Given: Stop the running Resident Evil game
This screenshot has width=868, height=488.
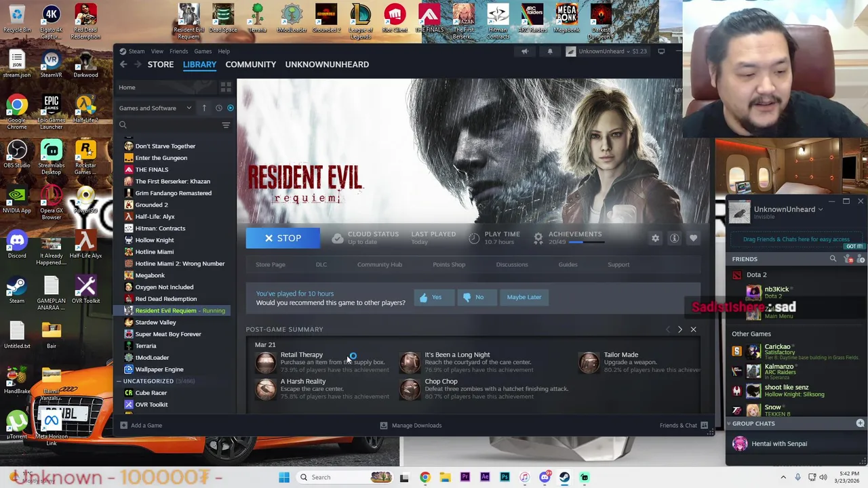Looking at the screenshot, I should [x=283, y=238].
